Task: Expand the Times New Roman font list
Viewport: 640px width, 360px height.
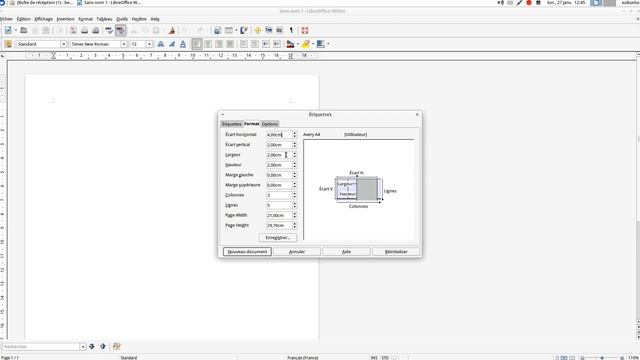Action: [x=124, y=44]
